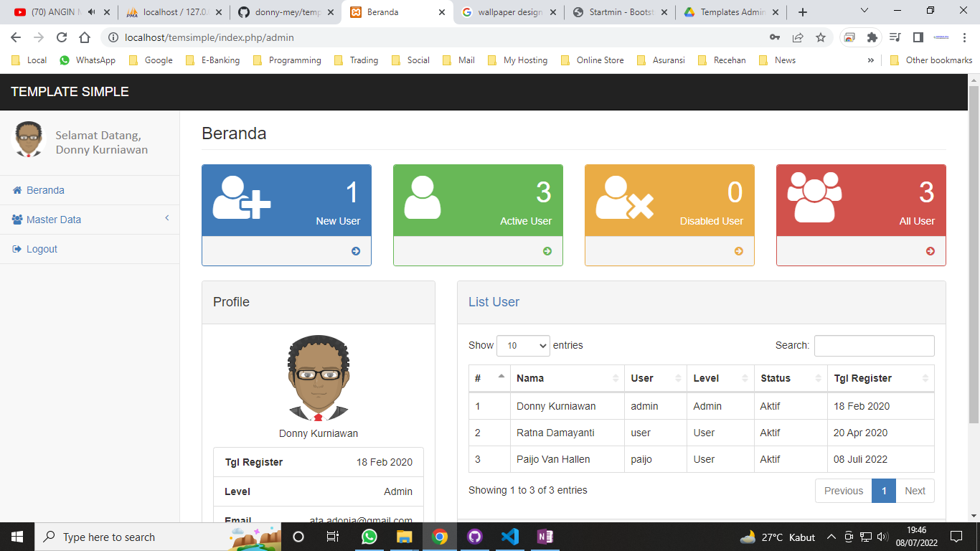Click the List User search field
This screenshot has height=551, width=980.
coord(874,346)
